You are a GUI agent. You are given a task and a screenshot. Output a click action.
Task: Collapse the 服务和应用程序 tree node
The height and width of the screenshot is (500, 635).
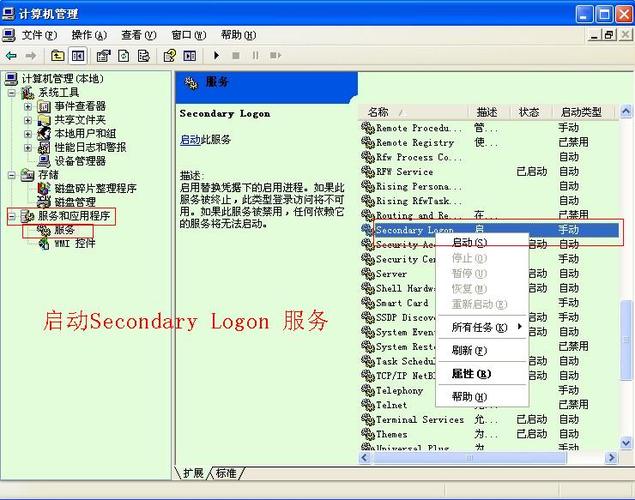11,216
